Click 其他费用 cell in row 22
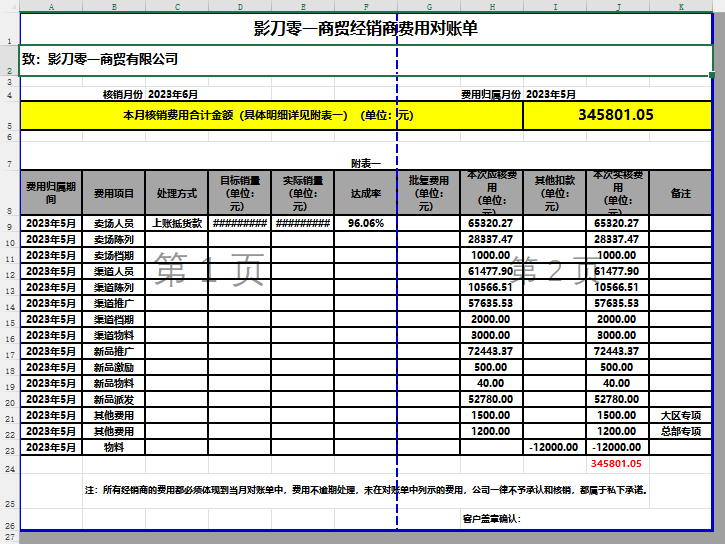725x544 pixels. click(114, 431)
